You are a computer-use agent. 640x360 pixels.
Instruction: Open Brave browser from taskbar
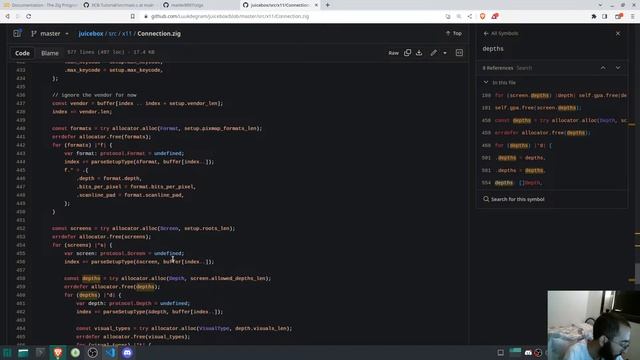point(58,353)
